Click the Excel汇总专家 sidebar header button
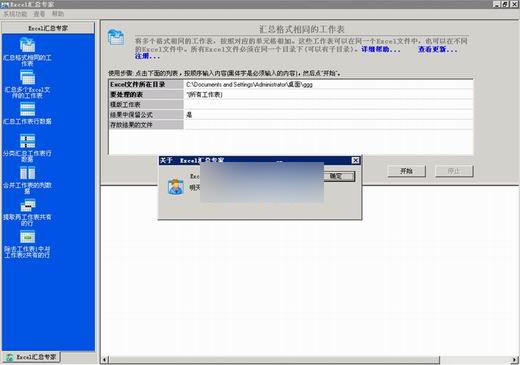520x365 pixels. [48, 28]
